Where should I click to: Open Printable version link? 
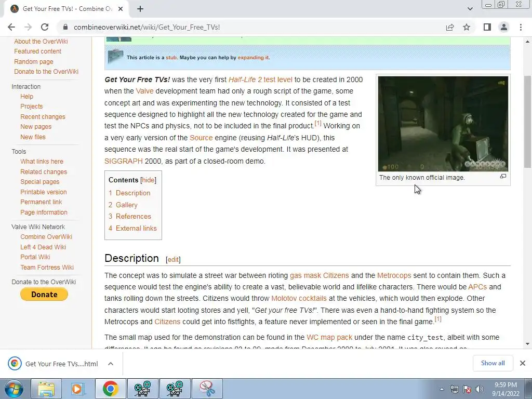pos(44,192)
